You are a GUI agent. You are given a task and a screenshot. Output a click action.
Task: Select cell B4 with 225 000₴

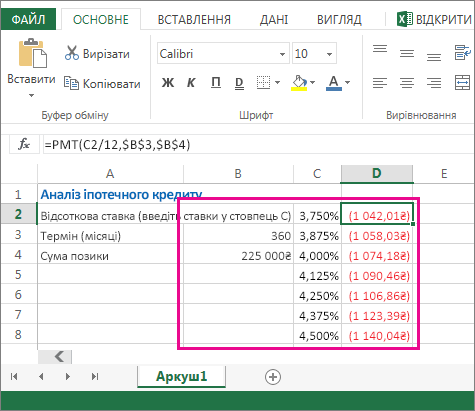point(238,256)
